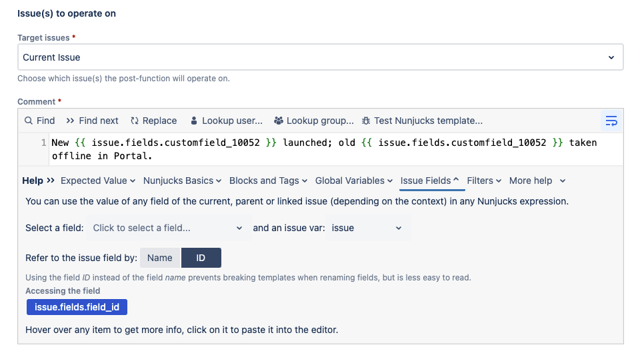Expand the Filters help section
The image size is (644, 363).
pyautogui.click(x=484, y=181)
